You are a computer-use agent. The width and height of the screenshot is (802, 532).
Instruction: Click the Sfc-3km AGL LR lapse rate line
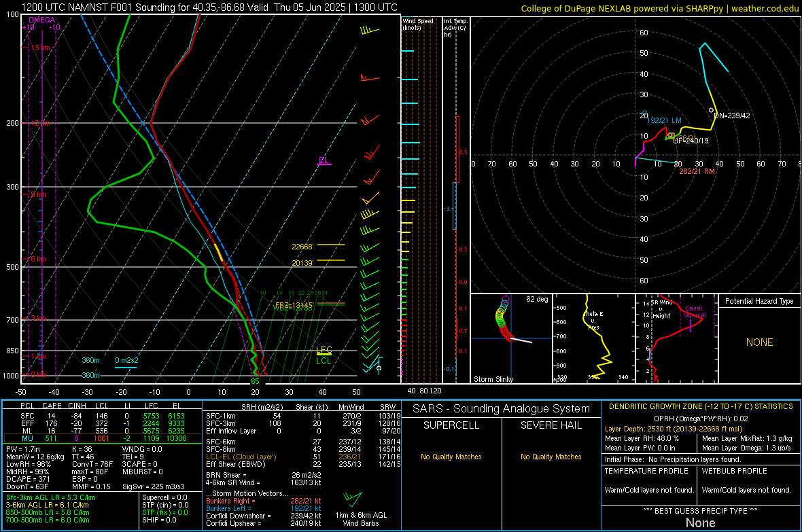tap(51, 497)
